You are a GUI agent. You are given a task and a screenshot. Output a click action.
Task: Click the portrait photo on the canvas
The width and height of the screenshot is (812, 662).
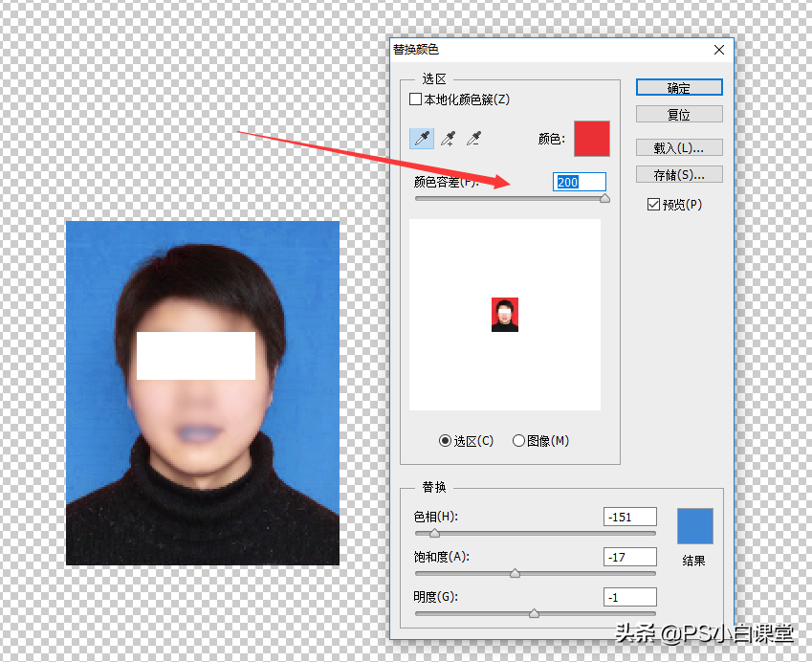pyautogui.click(x=203, y=392)
